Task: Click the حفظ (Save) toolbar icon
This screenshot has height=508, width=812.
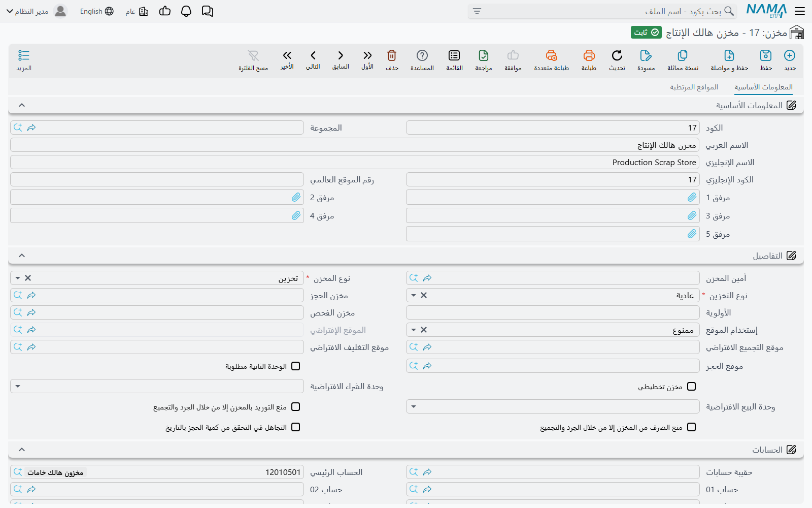Action: (766, 55)
